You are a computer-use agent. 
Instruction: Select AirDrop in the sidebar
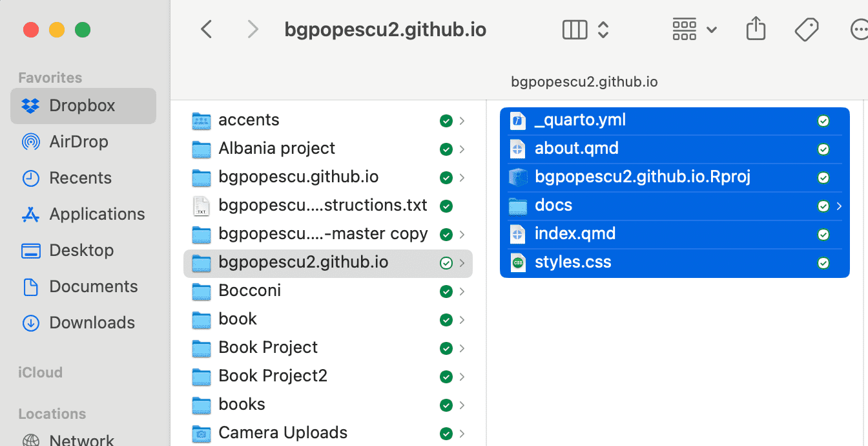78,142
